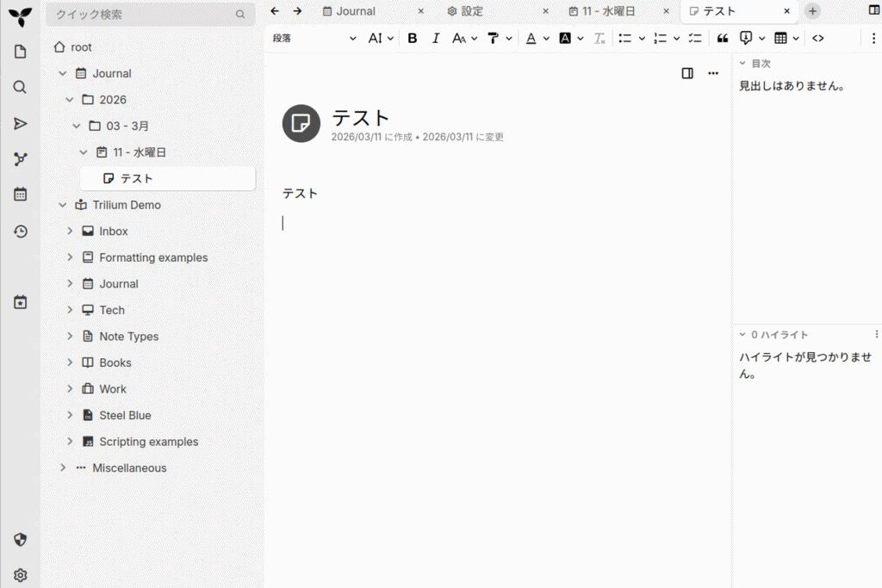The width and height of the screenshot is (882, 588).
Task: Click the code block icon in toolbar
Action: [818, 38]
